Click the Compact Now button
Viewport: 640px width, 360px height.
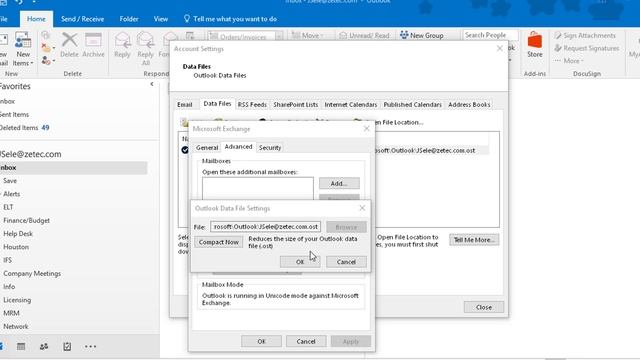(218, 242)
